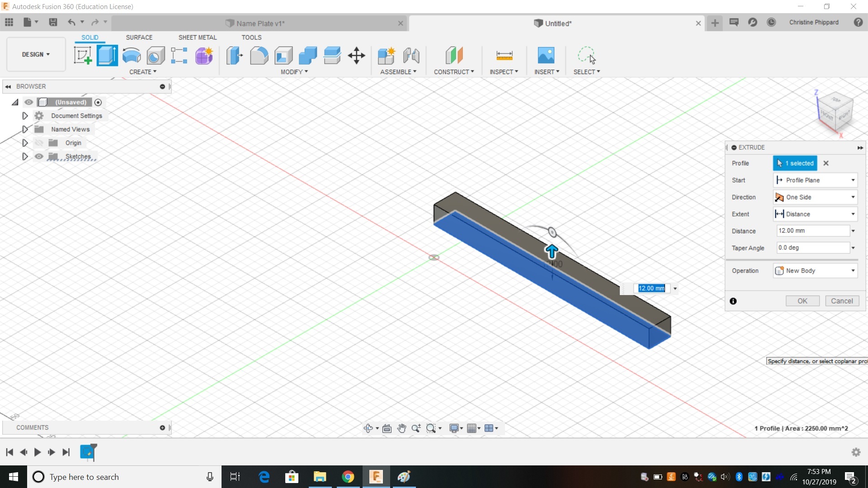
Task: Open the Direction One Side dropdown
Action: click(x=815, y=197)
